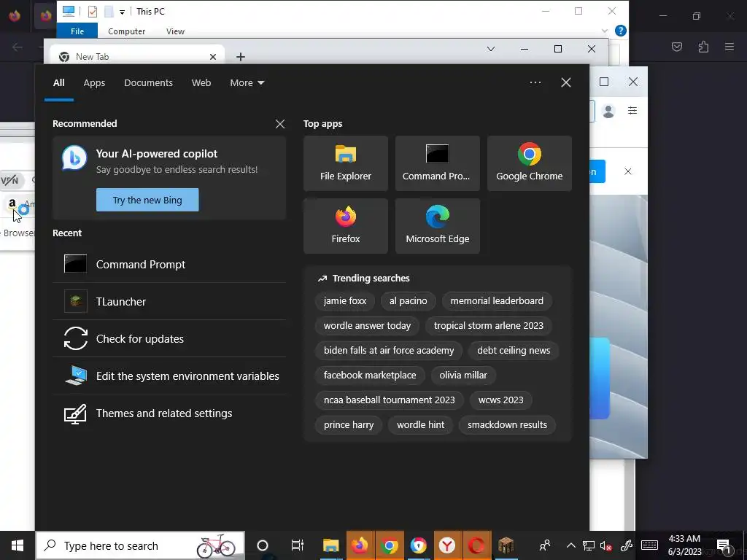Search trending olivia millar
747x560 pixels.
(463, 376)
